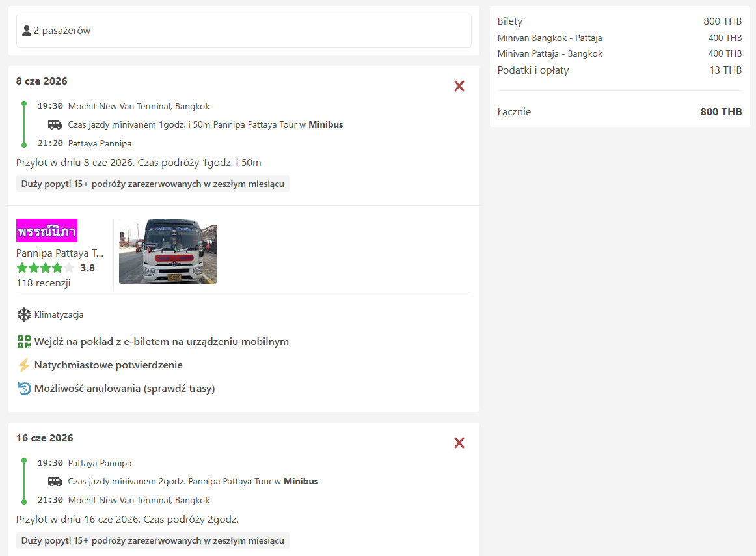Click the Pannipa Pattaya T... operator name
The height and width of the screenshot is (556, 756).
point(60,253)
